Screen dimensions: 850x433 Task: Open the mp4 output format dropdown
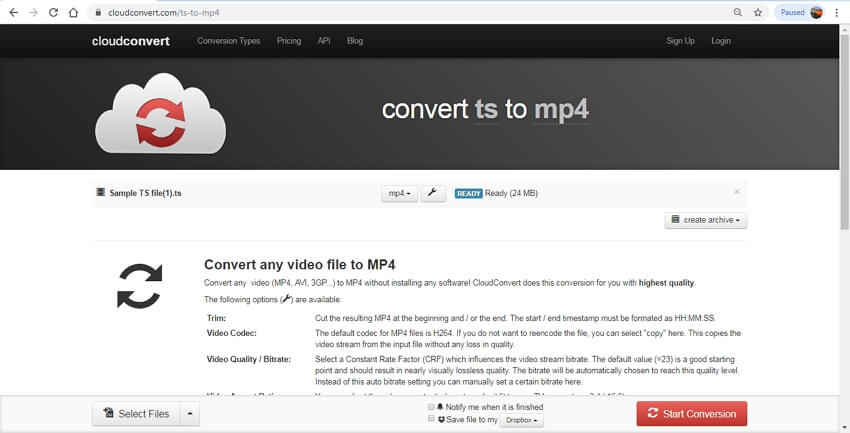point(400,193)
